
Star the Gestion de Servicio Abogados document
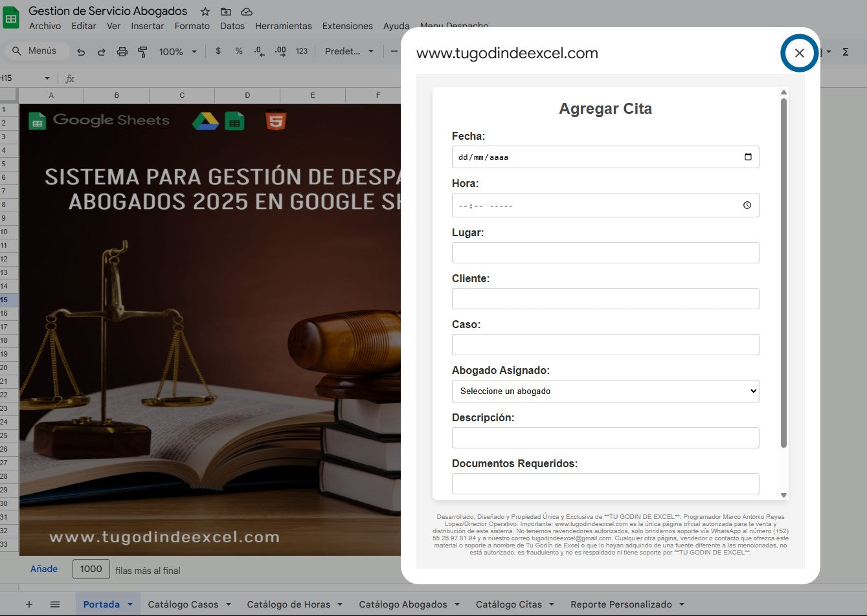tap(205, 12)
